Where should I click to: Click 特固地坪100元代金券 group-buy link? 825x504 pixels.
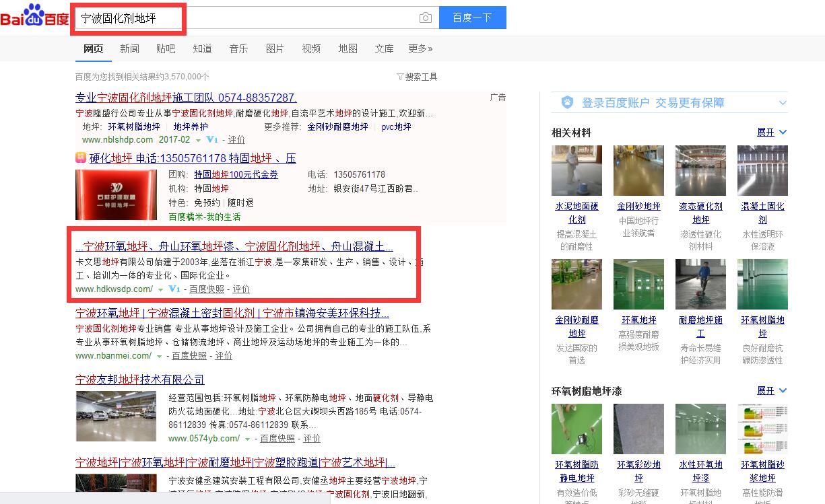pyautogui.click(x=236, y=174)
